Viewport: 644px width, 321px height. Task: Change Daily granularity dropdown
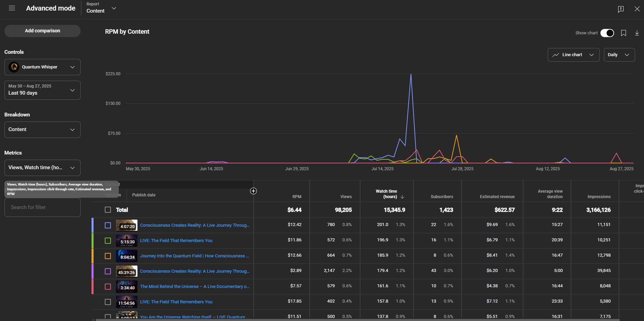coord(619,55)
